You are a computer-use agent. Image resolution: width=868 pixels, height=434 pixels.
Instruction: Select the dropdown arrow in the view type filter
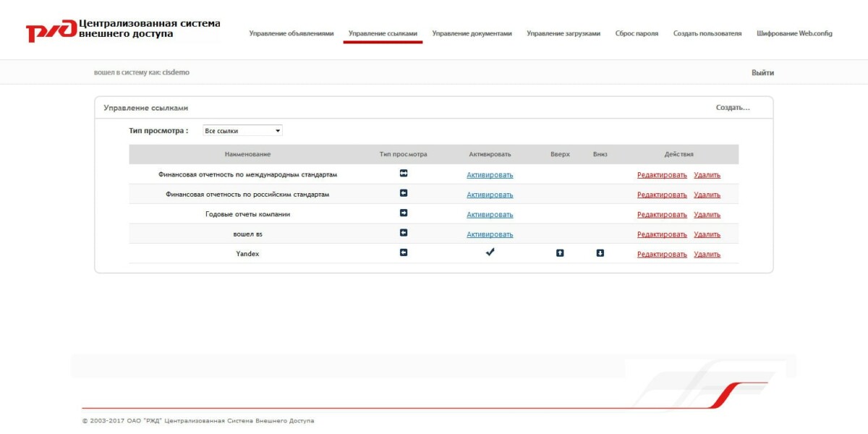pos(276,130)
